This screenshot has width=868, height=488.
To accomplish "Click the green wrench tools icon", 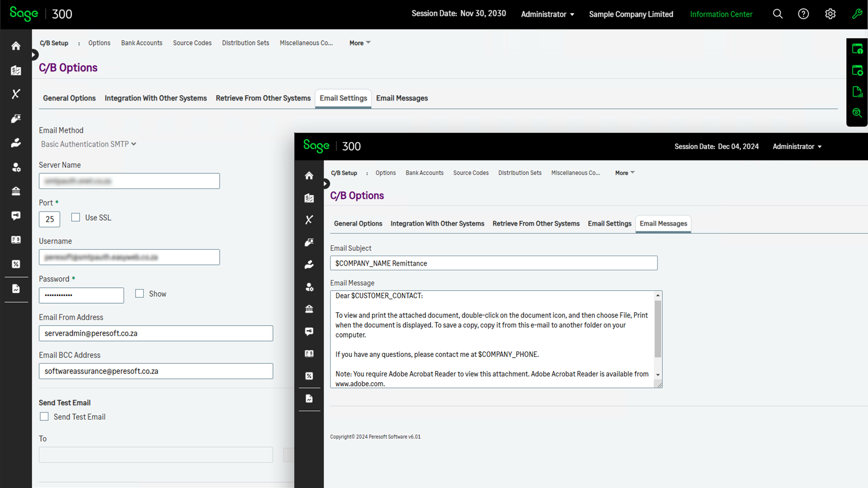I will click(x=857, y=14).
